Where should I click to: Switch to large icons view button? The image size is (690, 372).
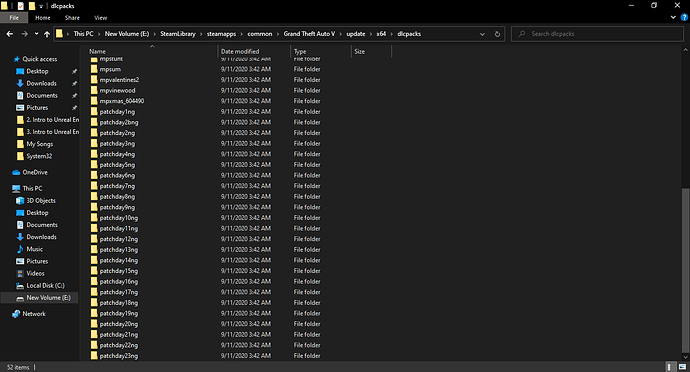[683, 367]
